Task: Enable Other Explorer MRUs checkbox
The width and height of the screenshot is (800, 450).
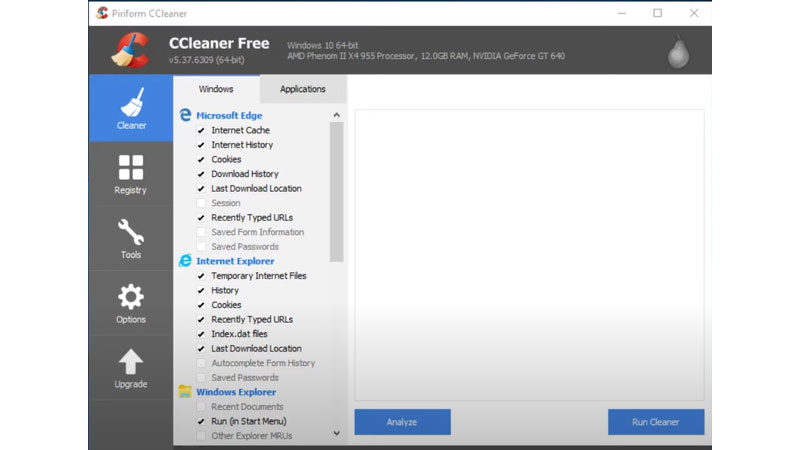Action: click(x=201, y=436)
